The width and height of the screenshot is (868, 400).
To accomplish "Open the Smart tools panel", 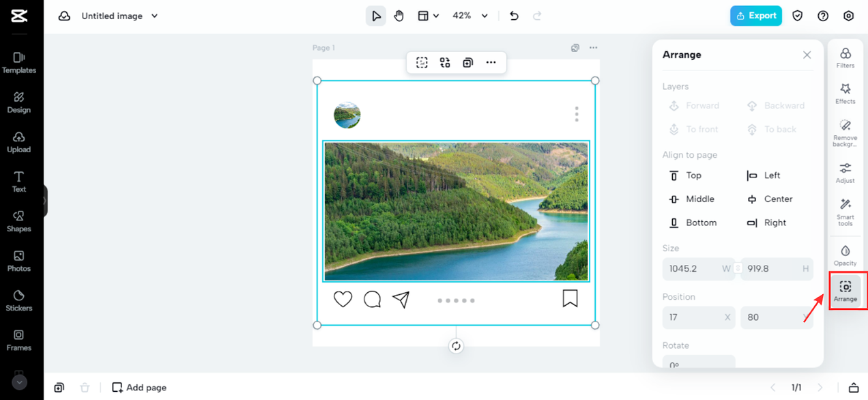I will click(845, 212).
